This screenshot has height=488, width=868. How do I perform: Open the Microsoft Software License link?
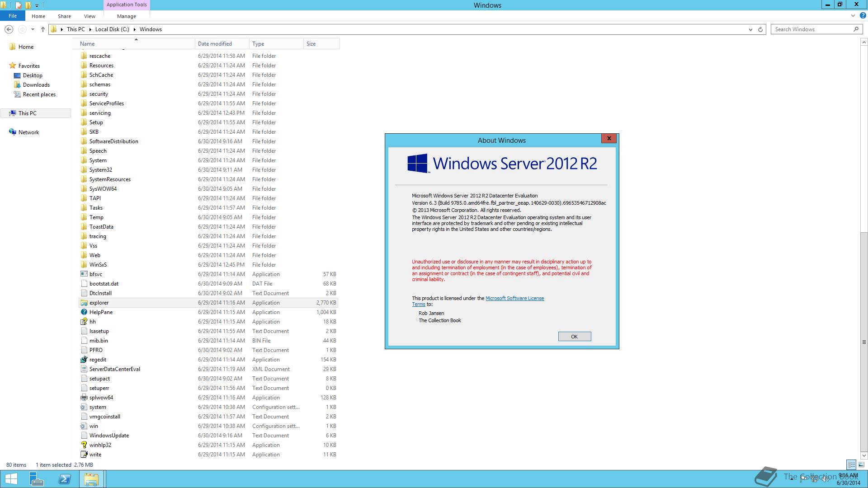point(514,298)
